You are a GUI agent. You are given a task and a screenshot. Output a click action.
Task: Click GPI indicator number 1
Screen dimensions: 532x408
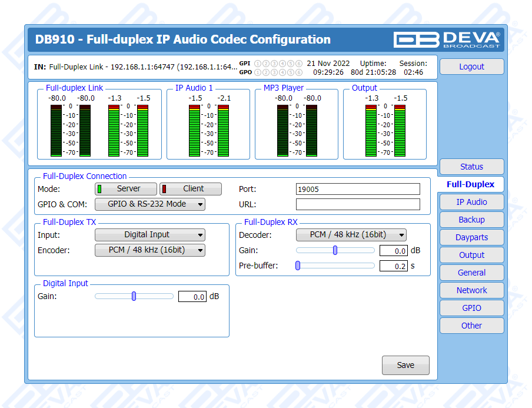(258, 64)
